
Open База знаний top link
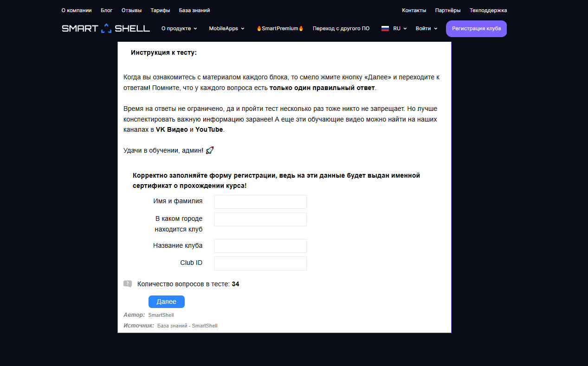tap(194, 10)
